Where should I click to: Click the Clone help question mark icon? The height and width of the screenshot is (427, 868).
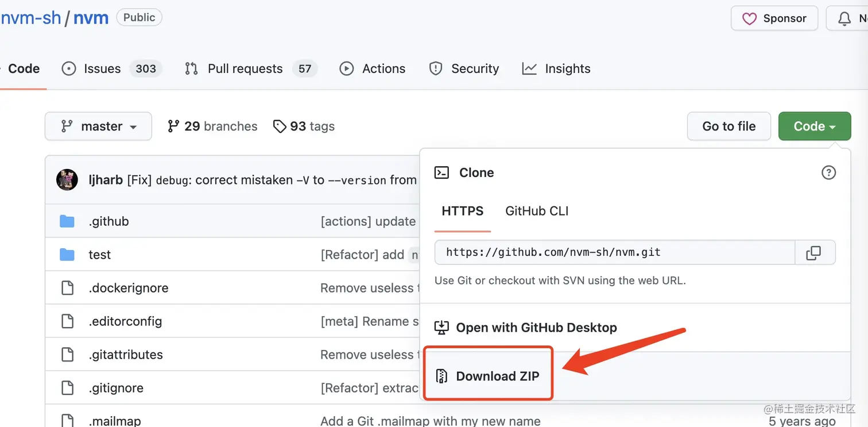828,172
